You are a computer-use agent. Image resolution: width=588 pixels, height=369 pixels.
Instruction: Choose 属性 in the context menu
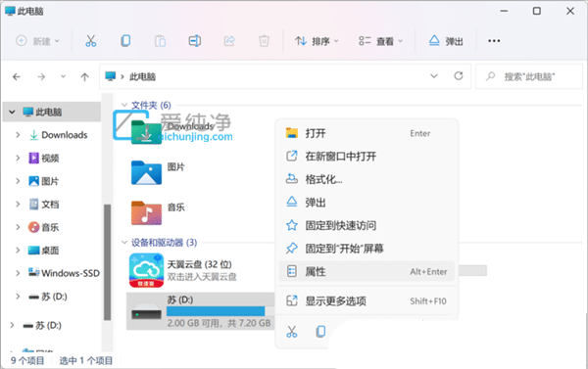(x=367, y=271)
